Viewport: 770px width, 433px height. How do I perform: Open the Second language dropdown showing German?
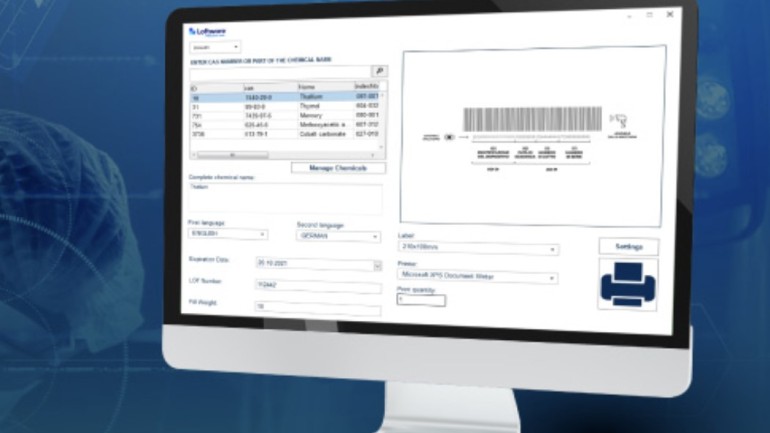click(x=338, y=236)
